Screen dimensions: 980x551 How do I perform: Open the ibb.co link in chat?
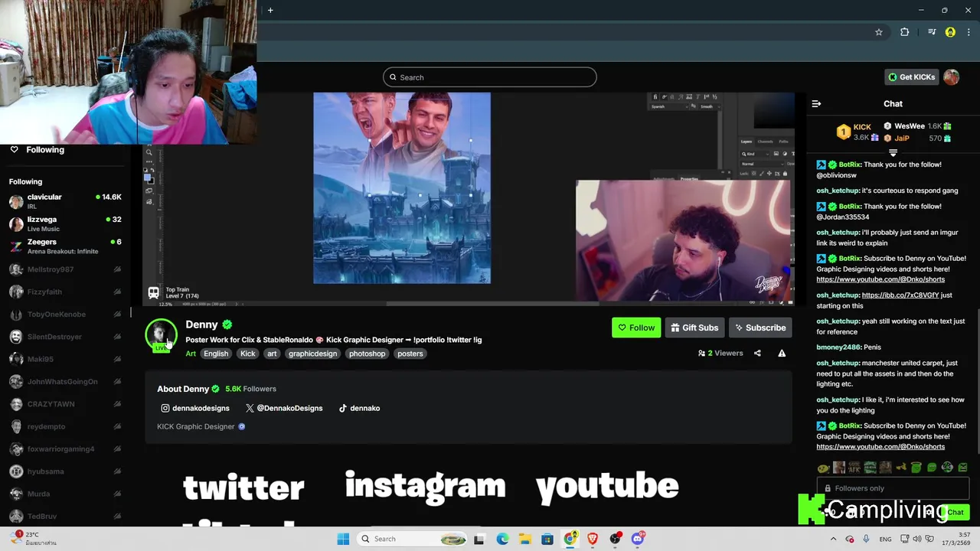pyautogui.click(x=900, y=295)
